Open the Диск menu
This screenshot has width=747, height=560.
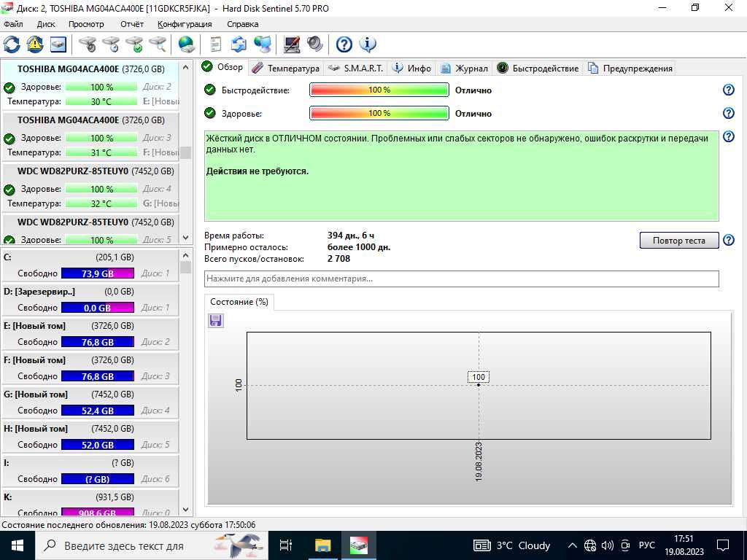click(x=46, y=24)
